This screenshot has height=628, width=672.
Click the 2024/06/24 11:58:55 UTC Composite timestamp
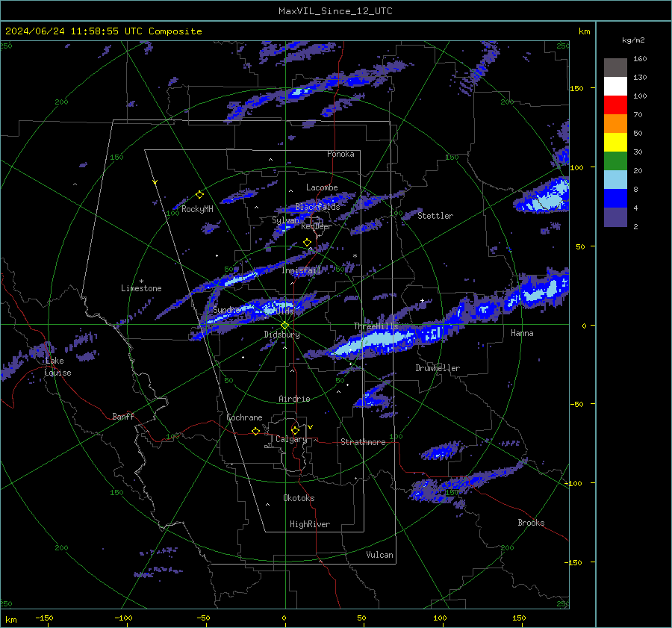tap(103, 31)
